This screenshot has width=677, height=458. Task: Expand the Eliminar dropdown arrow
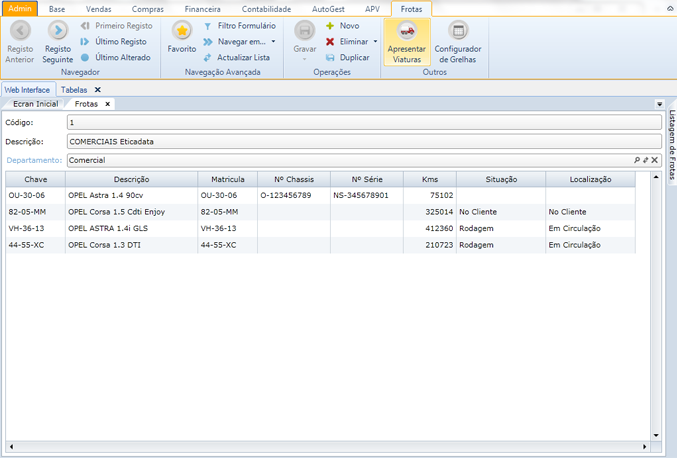pyautogui.click(x=375, y=42)
